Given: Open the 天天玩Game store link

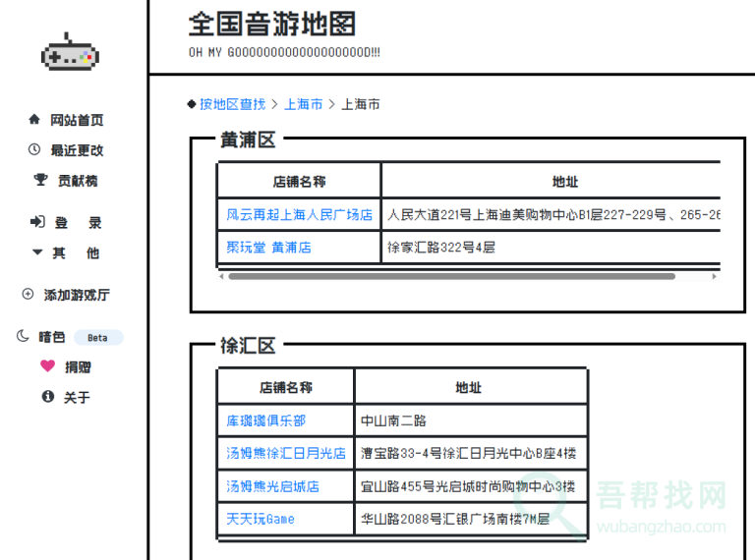Looking at the screenshot, I should click(x=261, y=519).
